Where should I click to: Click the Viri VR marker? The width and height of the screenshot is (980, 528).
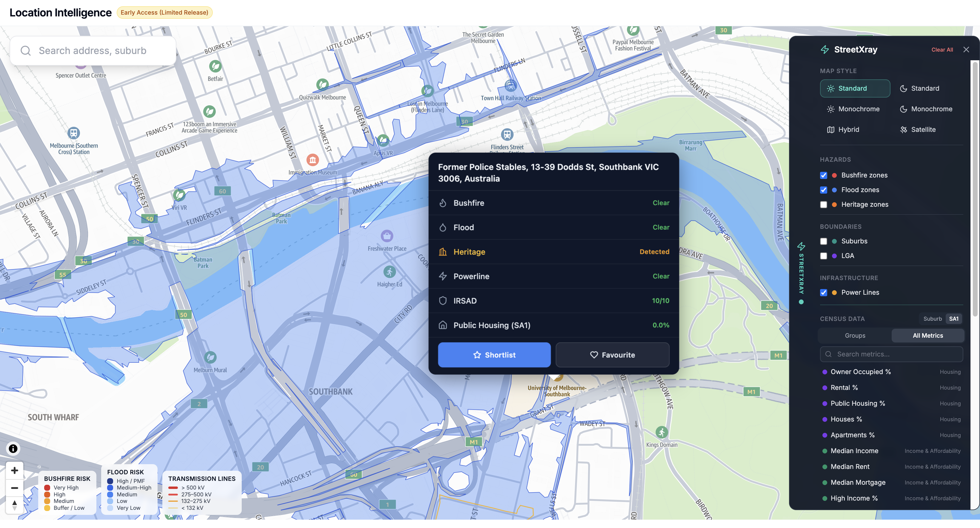coord(179,195)
